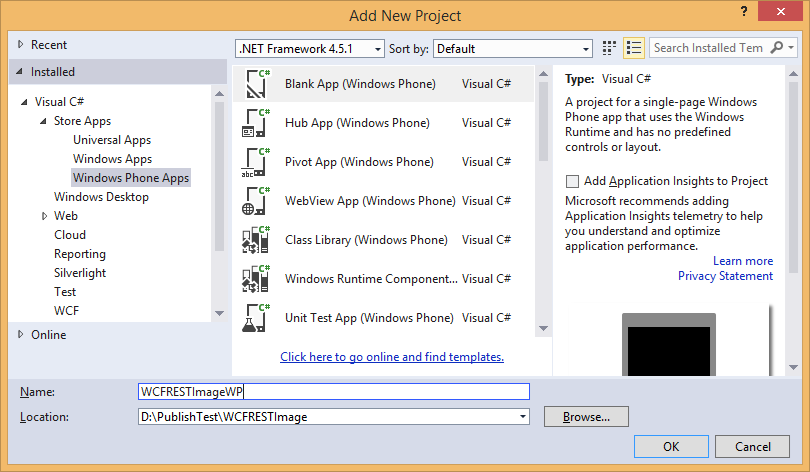Click the OK button
This screenshot has width=810, height=472.
pos(671,447)
